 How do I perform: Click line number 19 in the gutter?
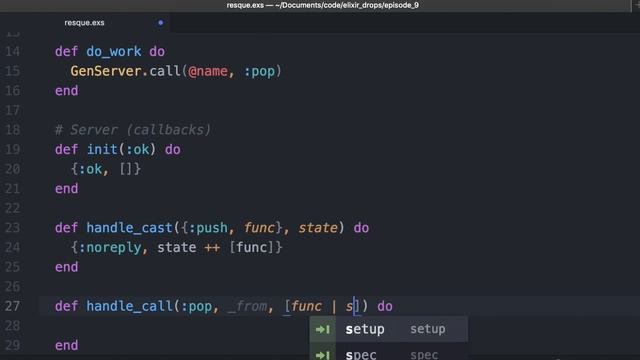coord(12,150)
